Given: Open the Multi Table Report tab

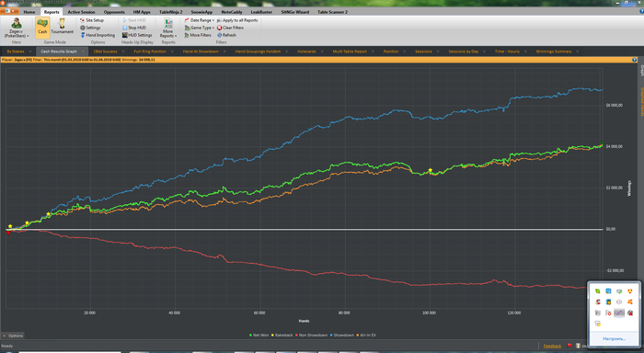Looking at the screenshot, I should (x=350, y=51).
